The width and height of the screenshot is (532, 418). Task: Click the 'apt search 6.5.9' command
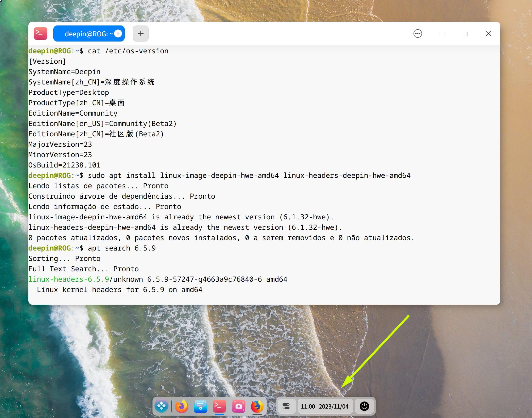122,248
